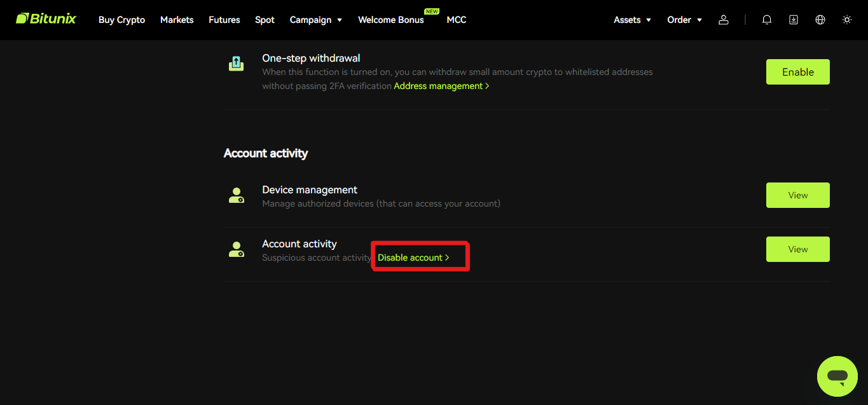Click the Account activity section heading
Viewport: 868px width, 405px height.
(266, 153)
